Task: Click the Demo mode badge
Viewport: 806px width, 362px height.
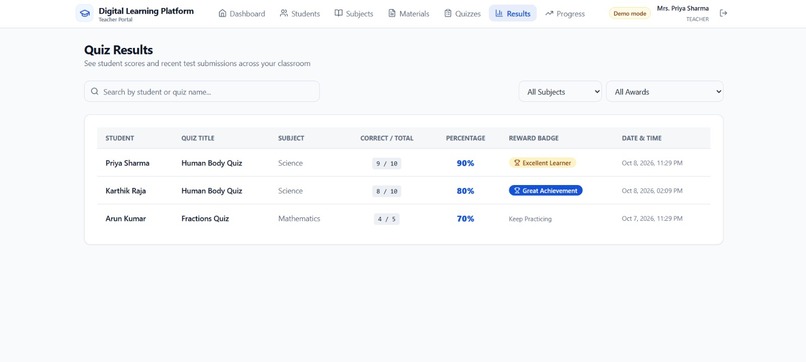Action: pyautogui.click(x=630, y=14)
